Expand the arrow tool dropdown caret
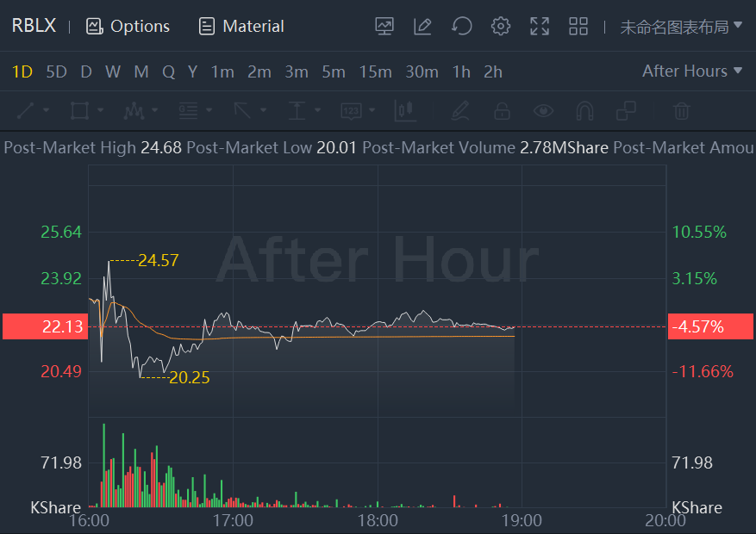 click(262, 110)
